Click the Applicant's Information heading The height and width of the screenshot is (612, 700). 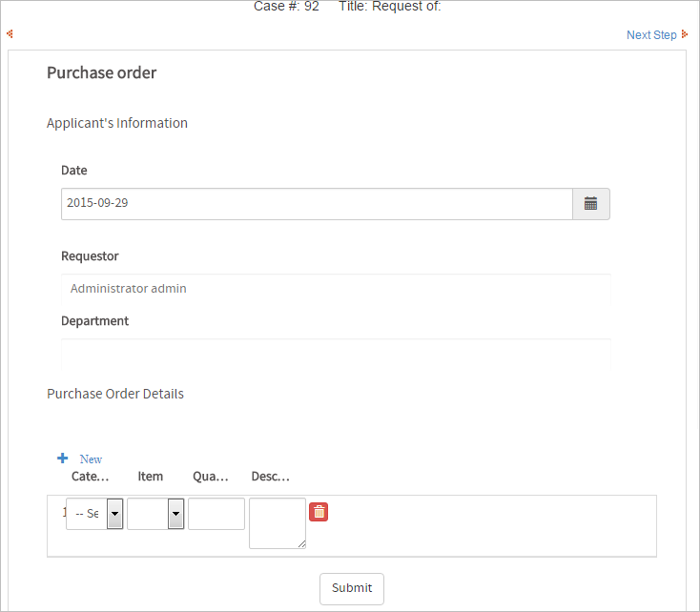117,123
